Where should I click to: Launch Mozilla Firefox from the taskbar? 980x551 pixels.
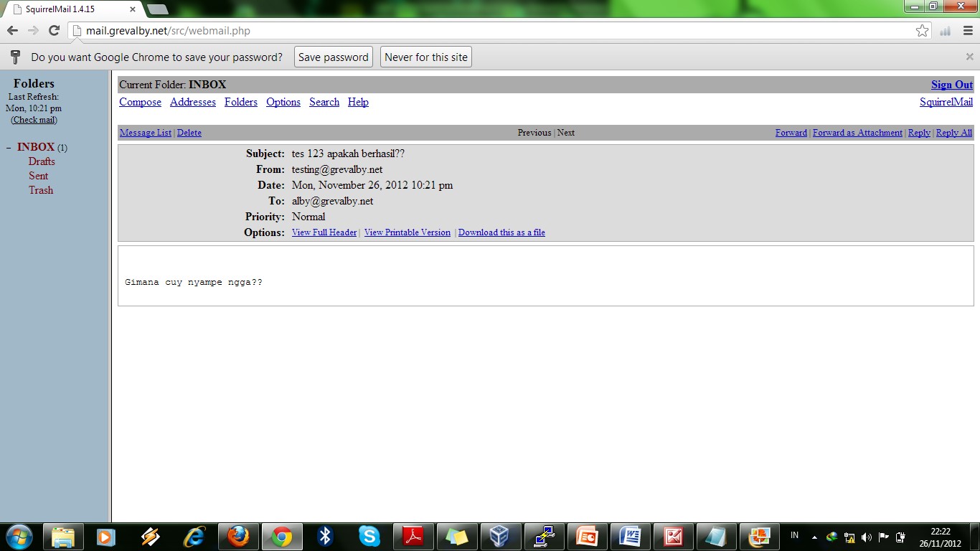(x=238, y=536)
